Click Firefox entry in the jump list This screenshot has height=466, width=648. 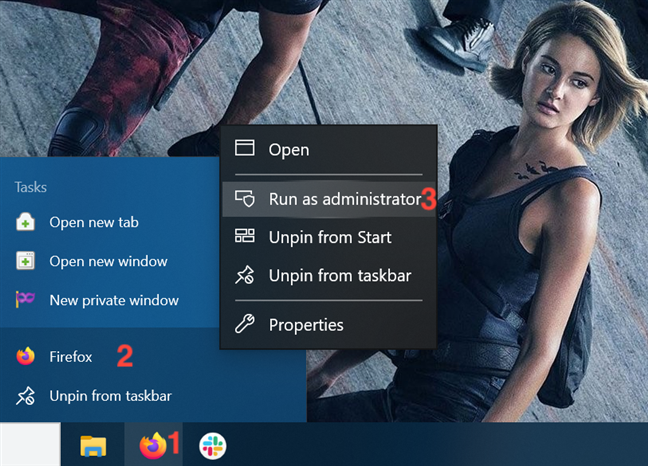153,357
